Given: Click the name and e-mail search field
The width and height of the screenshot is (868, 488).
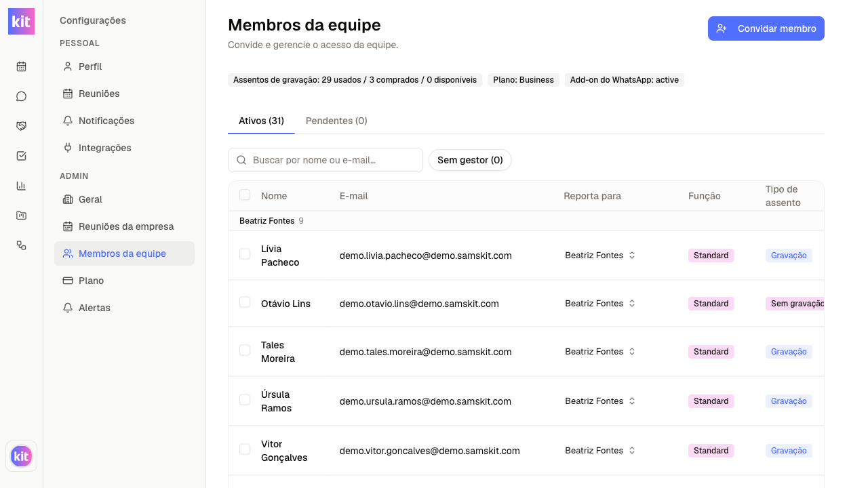Looking at the screenshot, I should pos(325,160).
